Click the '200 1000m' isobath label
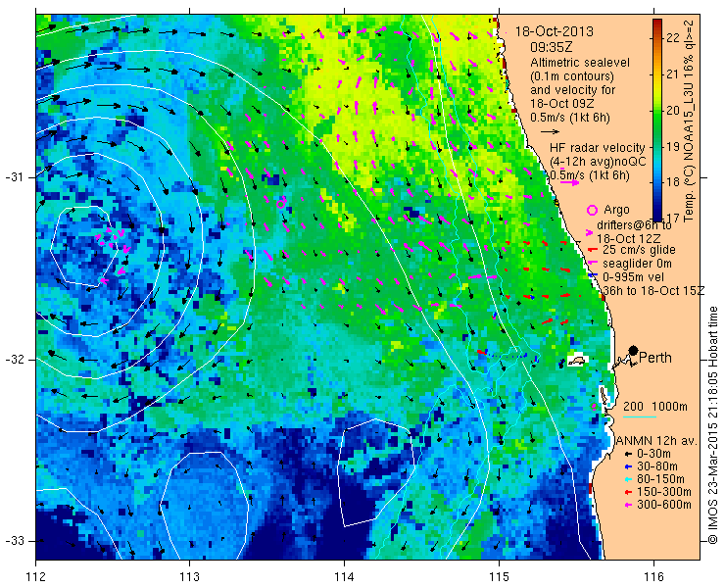Screen dimensions: 725x588 (655, 407)
